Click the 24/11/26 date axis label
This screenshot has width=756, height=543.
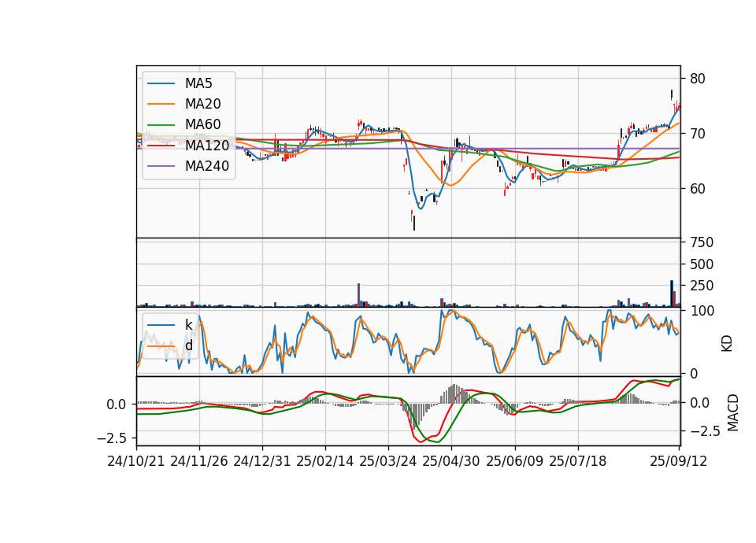click(x=199, y=461)
